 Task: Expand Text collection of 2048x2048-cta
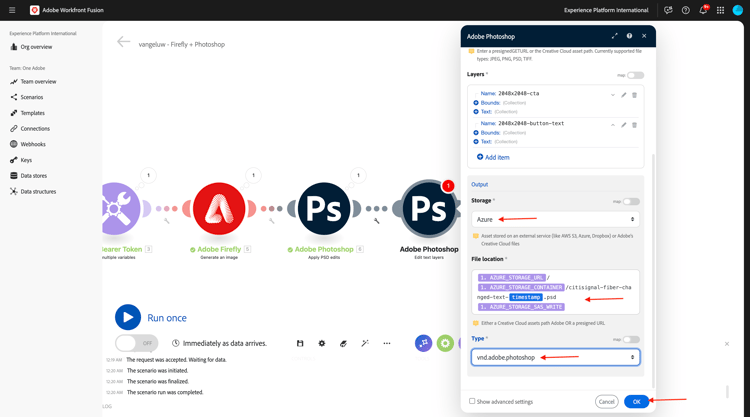point(476,112)
